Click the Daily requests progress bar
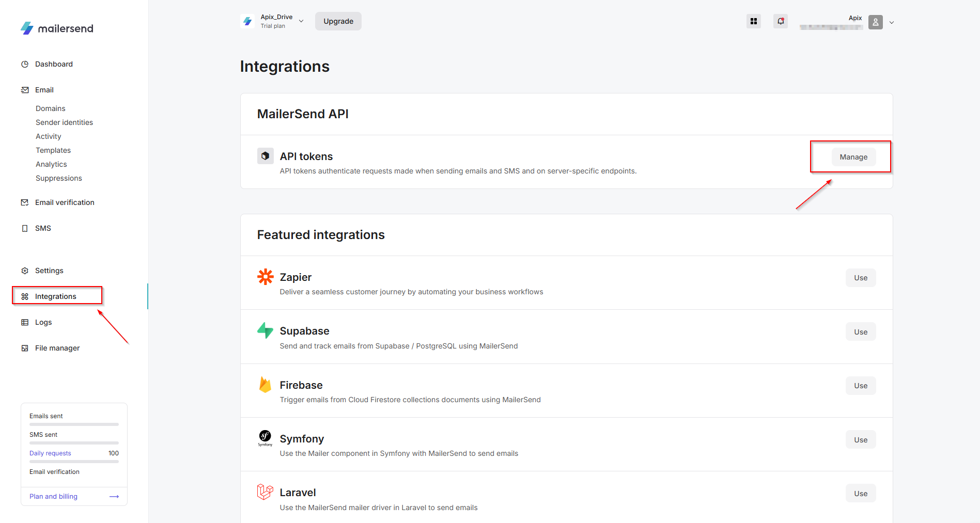The height and width of the screenshot is (523, 980). point(74,462)
